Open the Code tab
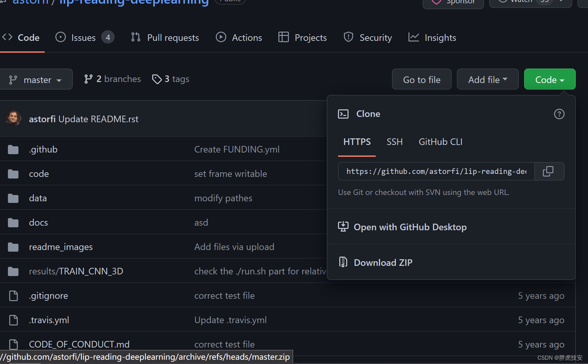 click(21, 38)
